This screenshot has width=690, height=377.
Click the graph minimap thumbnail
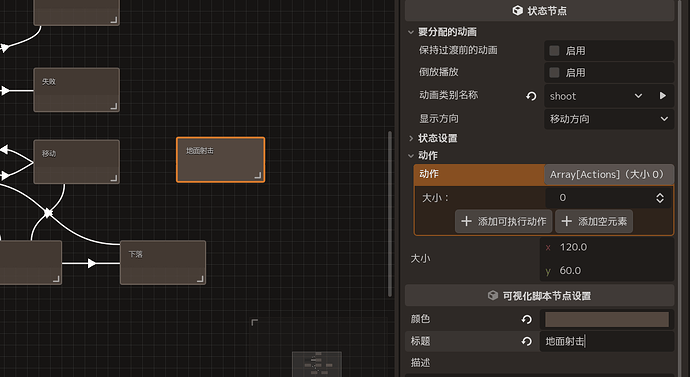pos(317,364)
